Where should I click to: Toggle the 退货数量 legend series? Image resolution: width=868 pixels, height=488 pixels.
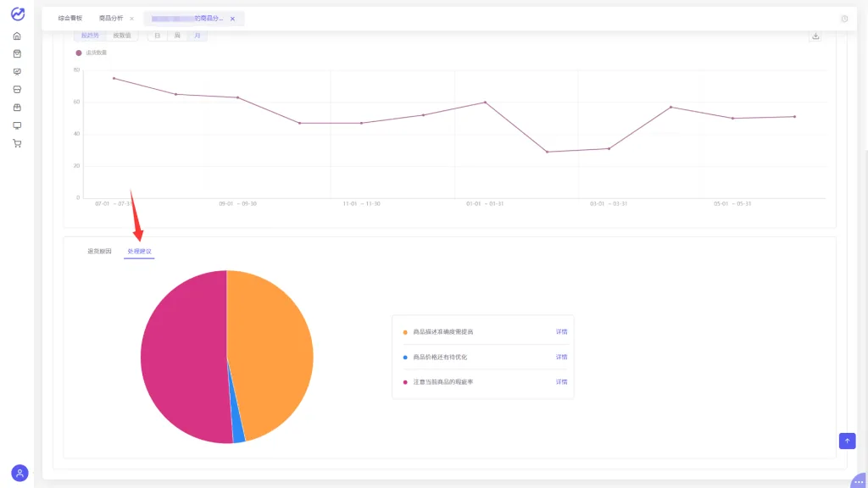point(92,53)
